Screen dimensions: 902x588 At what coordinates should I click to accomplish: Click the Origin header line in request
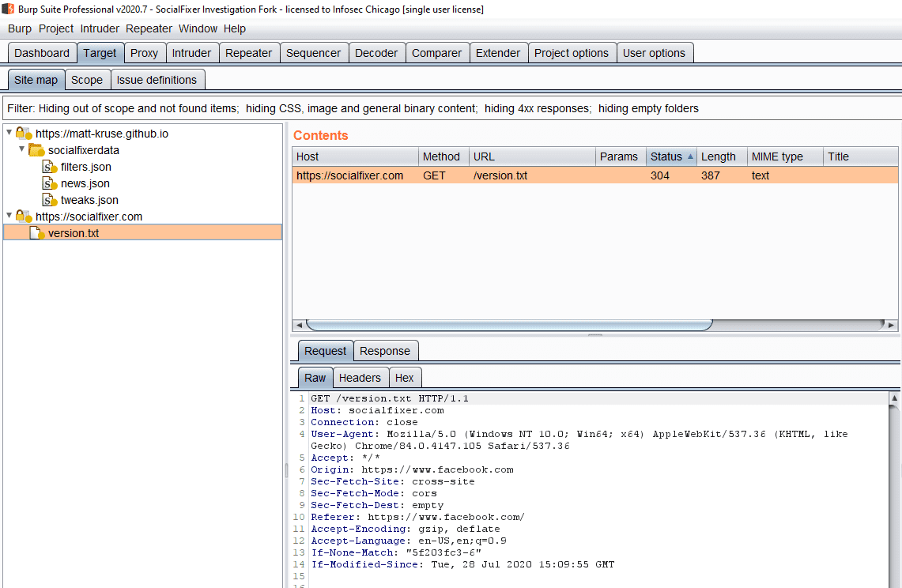tap(412, 469)
